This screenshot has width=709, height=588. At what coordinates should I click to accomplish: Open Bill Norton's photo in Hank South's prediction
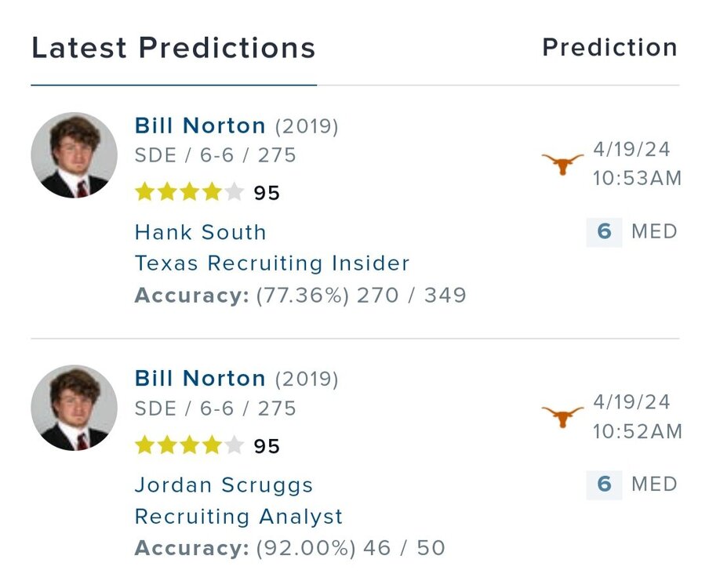[x=74, y=155]
